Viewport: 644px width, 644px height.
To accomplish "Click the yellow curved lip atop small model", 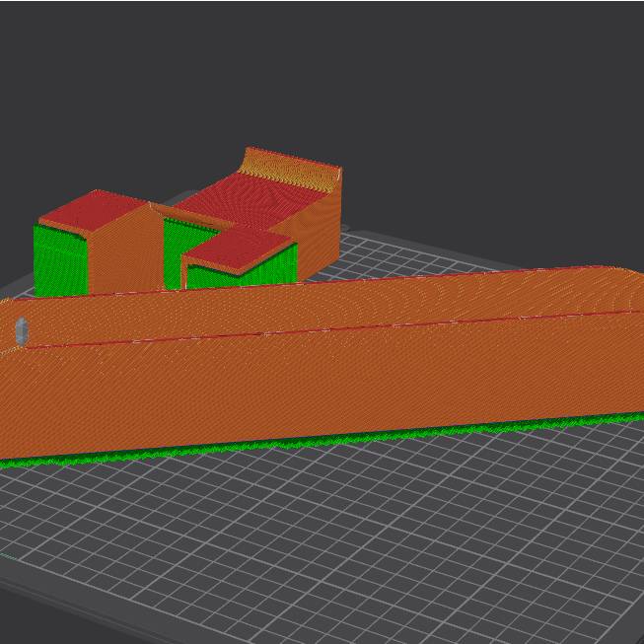I will (290, 170).
